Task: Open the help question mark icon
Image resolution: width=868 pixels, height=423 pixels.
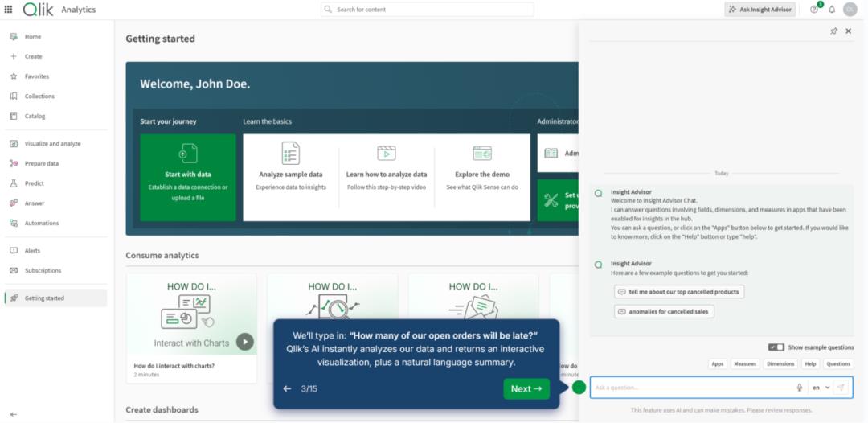Action: 813,10
